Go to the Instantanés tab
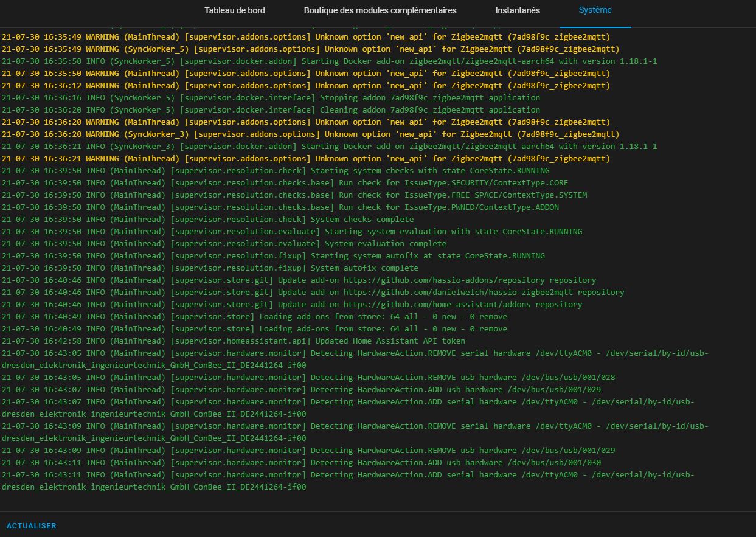 [517, 10]
